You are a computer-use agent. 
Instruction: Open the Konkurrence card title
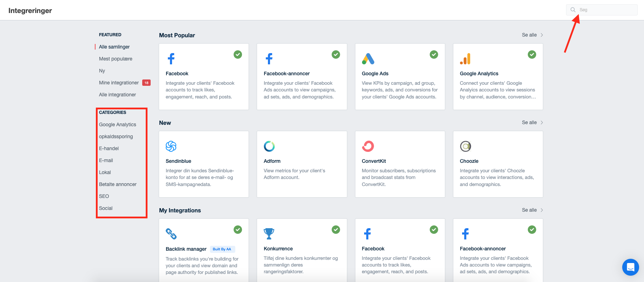278,249
